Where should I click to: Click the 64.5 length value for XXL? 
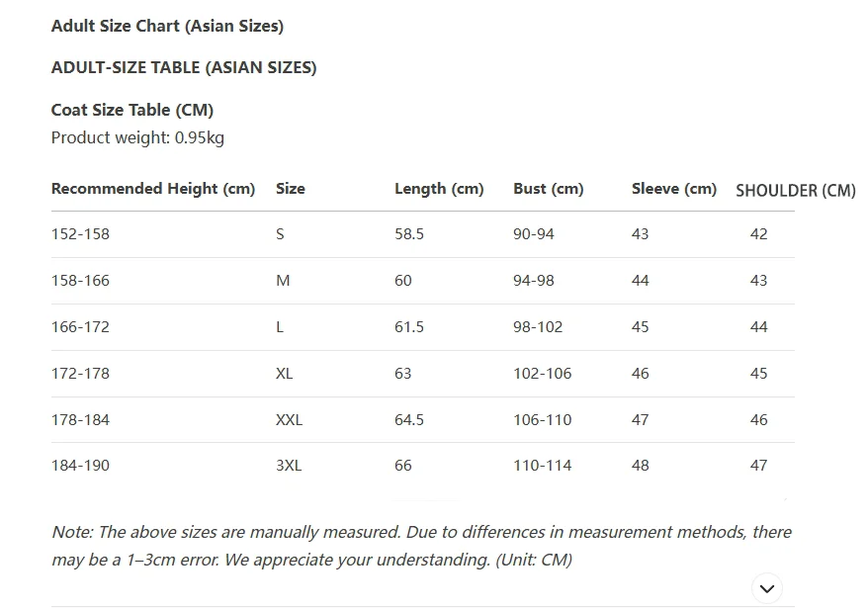coord(409,420)
